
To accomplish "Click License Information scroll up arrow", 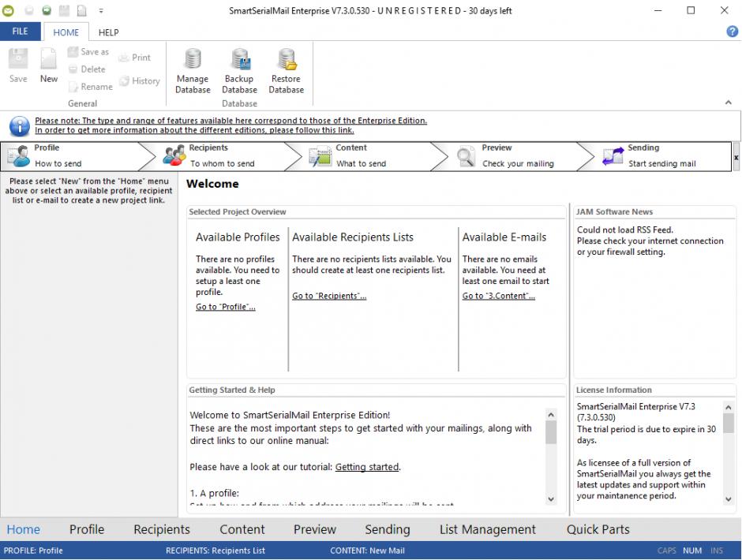I will (729, 407).
